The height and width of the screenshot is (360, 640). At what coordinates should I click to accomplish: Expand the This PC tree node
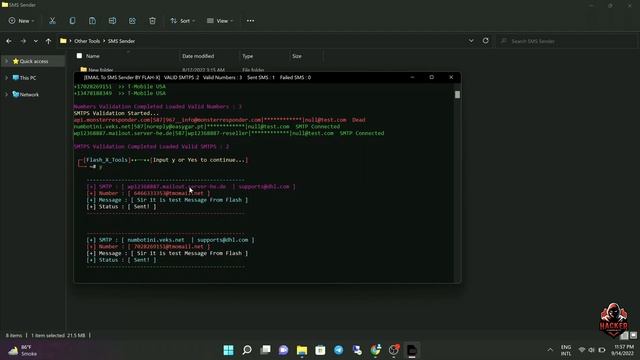(x=6, y=78)
